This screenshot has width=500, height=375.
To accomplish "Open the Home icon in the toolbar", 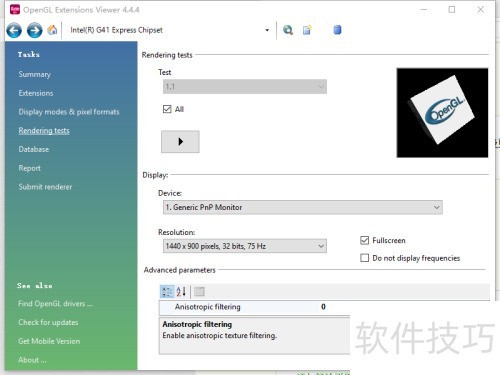I will coord(52,30).
